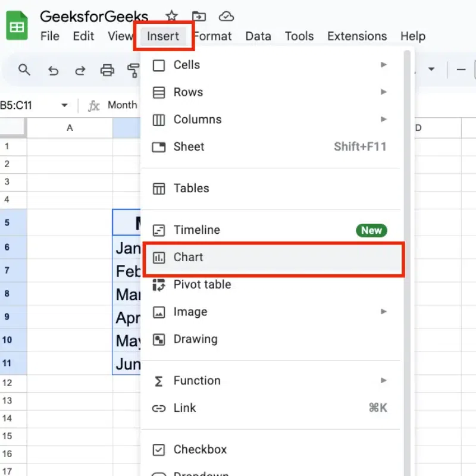The image size is (476, 476).
Task: Open the Data menu
Action: pos(258,36)
